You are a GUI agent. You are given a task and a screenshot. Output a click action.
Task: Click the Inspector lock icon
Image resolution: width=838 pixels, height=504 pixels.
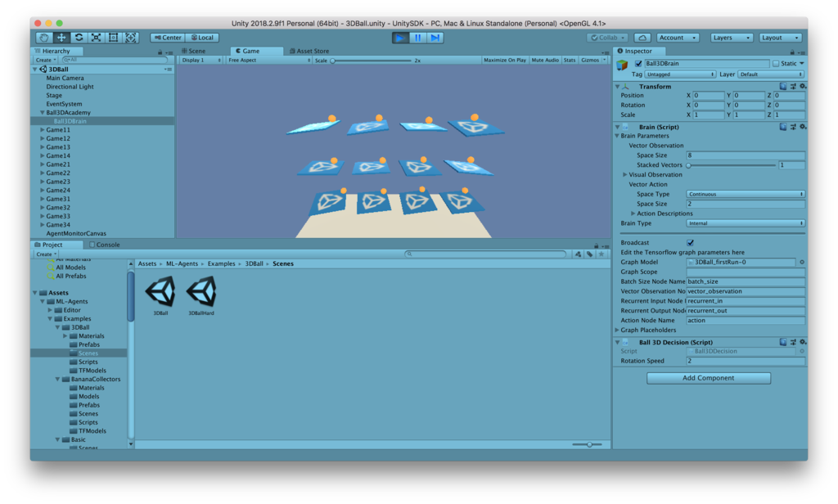792,52
